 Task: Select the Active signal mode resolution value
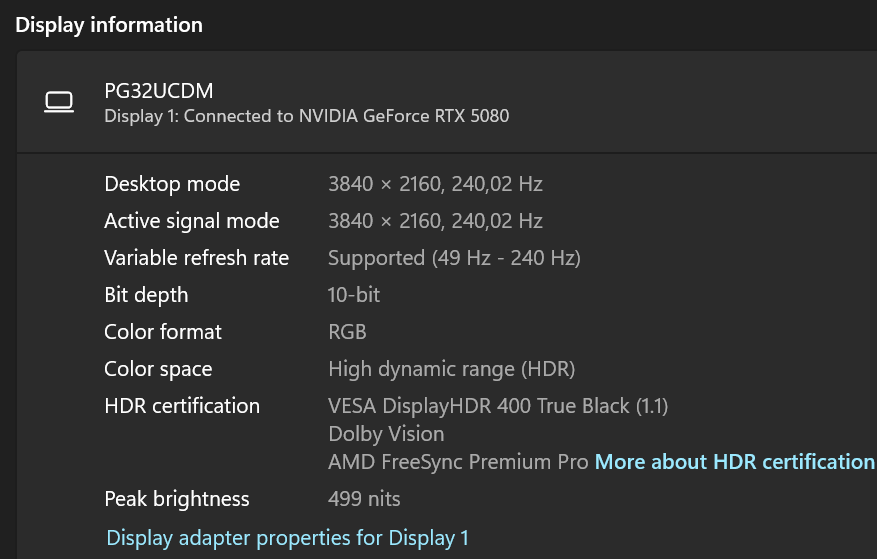pos(435,221)
